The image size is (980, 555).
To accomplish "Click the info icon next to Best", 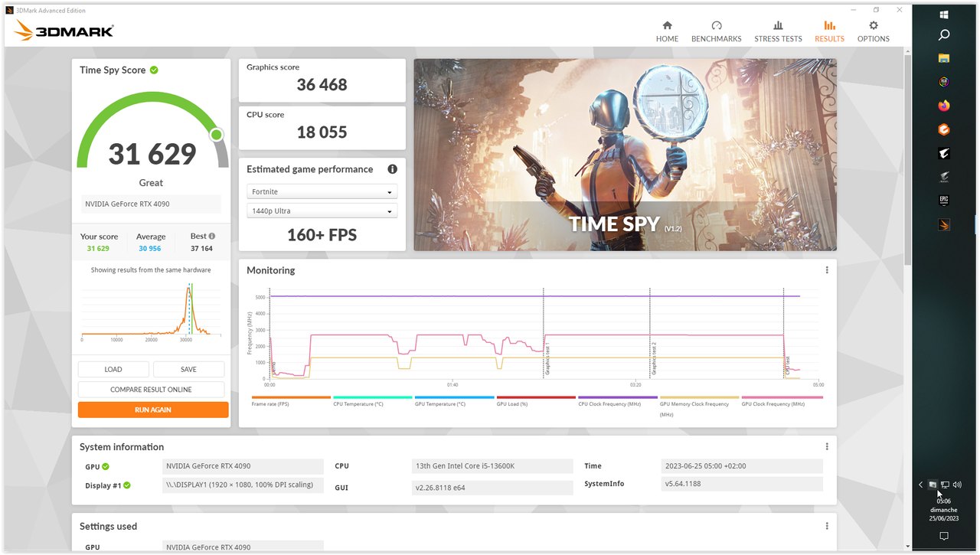I will 212,237.
